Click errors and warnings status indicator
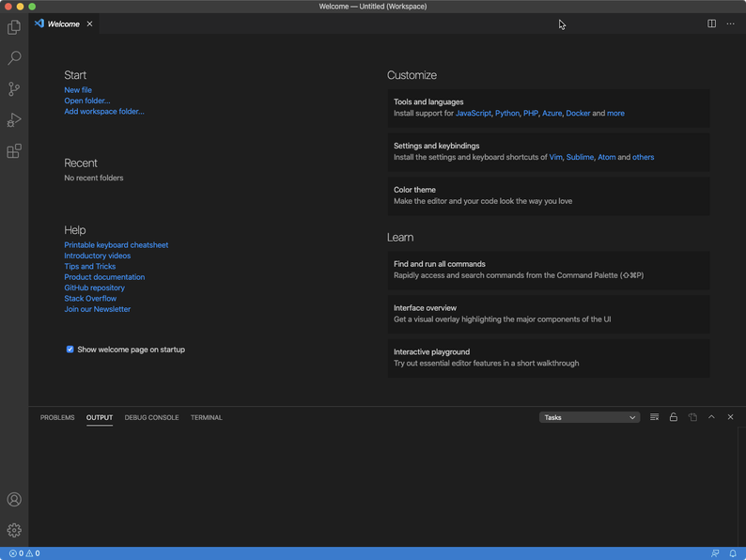The height and width of the screenshot is (560, 746). coord(24,553)
